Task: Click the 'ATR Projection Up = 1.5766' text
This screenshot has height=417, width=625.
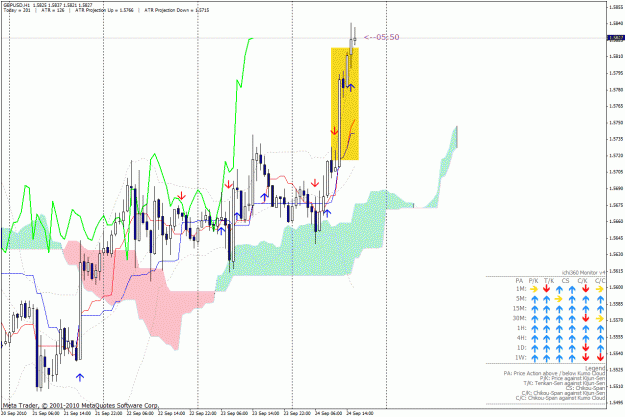Action: point(104,10)
